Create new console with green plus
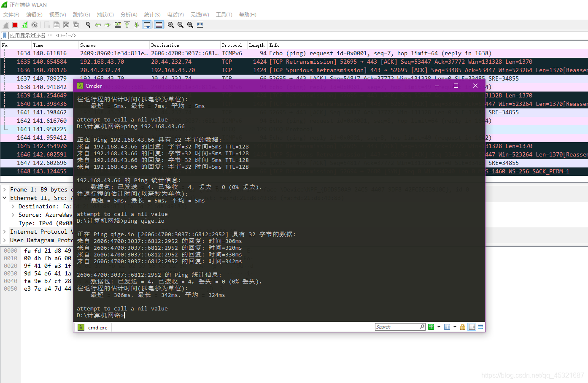 point(431,327)
